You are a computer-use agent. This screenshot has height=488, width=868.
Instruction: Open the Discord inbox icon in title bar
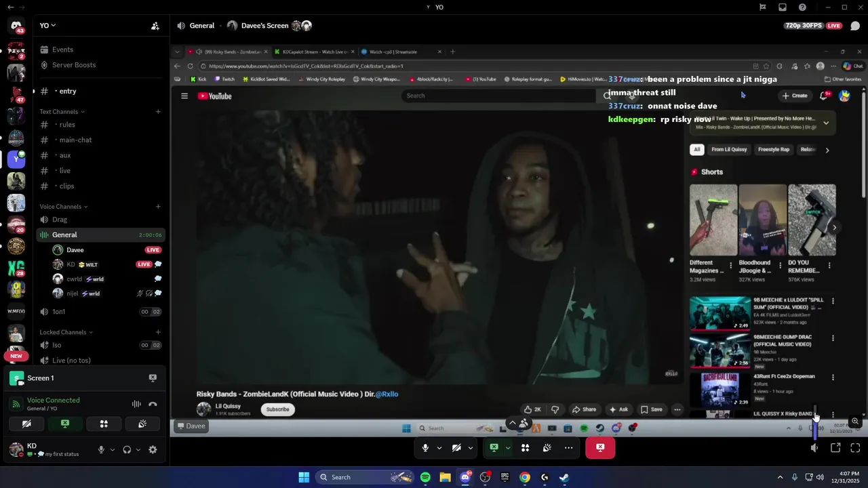(783, 7)
